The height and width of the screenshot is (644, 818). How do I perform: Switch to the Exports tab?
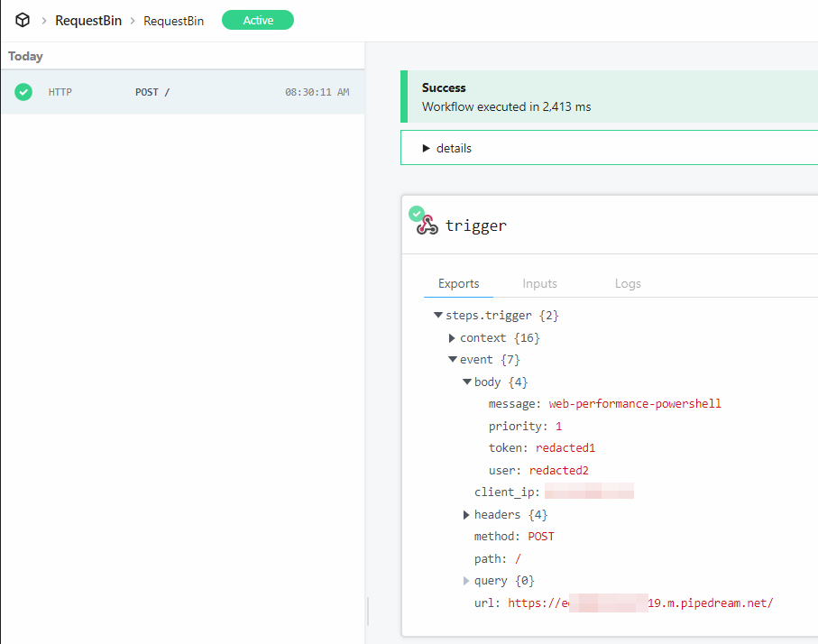[x=458, y=283]
